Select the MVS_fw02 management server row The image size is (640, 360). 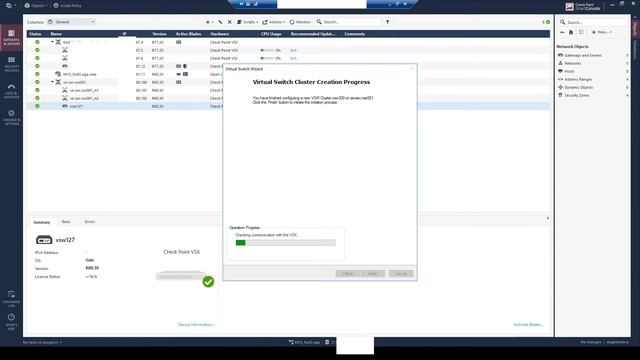pyautogui.click(x=80, y=74)
